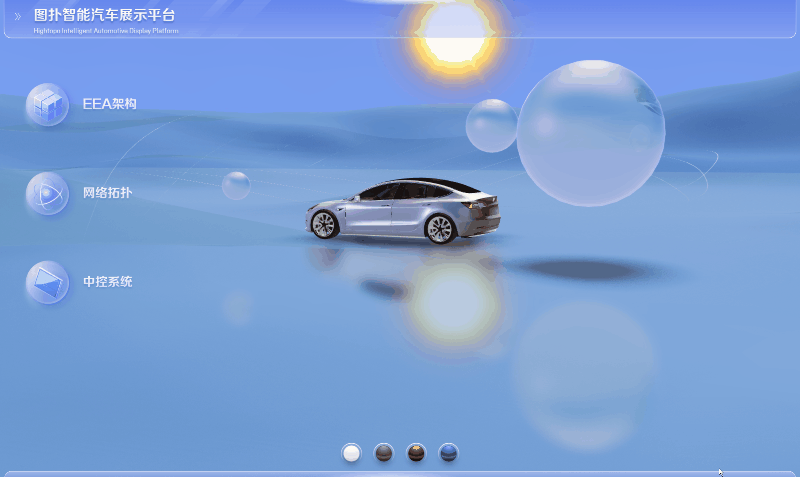800x477 pixels.
Task: Click the car's front wheel
Action: pos(324,225)
